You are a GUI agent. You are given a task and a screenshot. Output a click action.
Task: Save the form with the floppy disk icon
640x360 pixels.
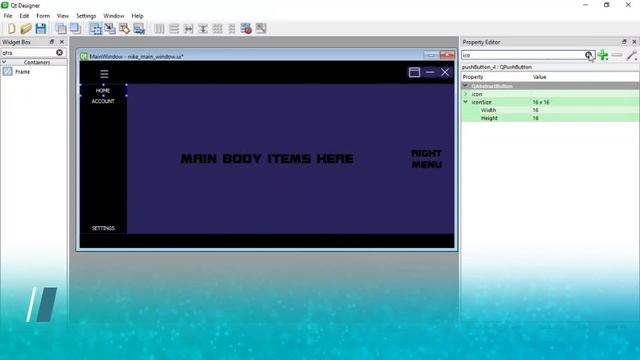[x=40, y=29]
